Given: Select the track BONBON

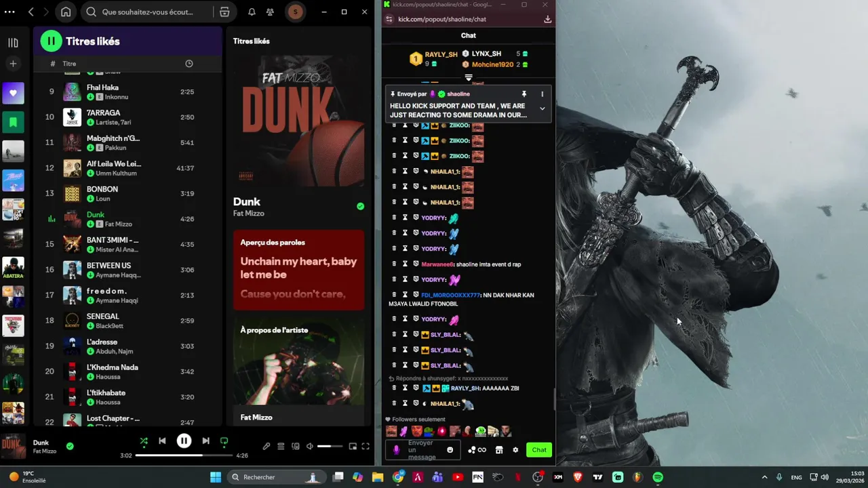Looking at the screenshot, I should coord(128,193).
